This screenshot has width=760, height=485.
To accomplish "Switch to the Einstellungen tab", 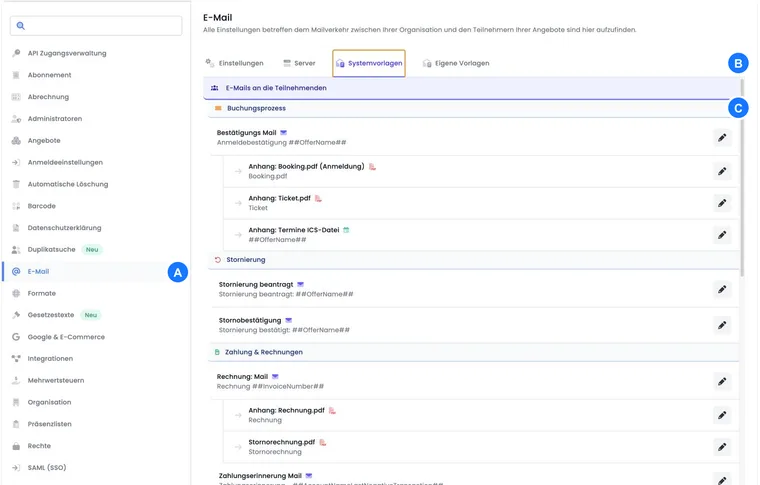I will (235, 63).
